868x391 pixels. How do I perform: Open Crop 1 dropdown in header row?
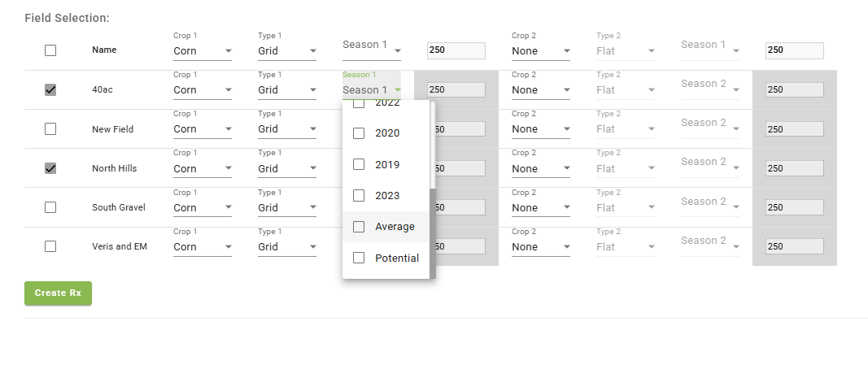[203, 51]
